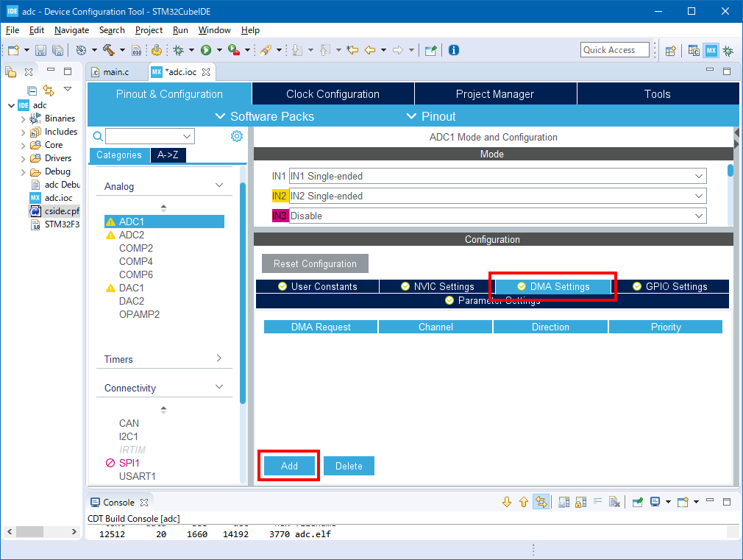Click the pin editor toolbar icon
Viewport: 743px width, 560px height.
coord(430,50)
